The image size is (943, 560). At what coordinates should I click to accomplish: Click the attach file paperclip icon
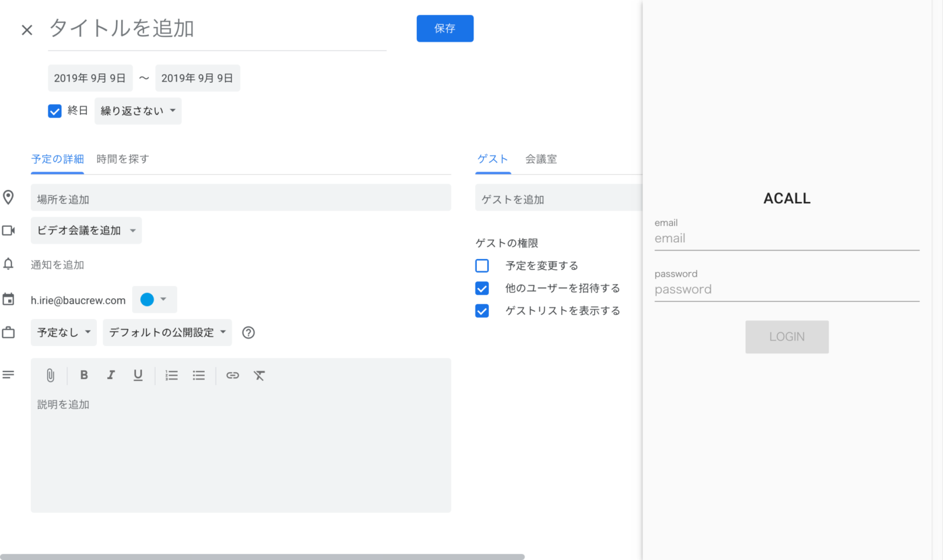click(x=51, y=376)
